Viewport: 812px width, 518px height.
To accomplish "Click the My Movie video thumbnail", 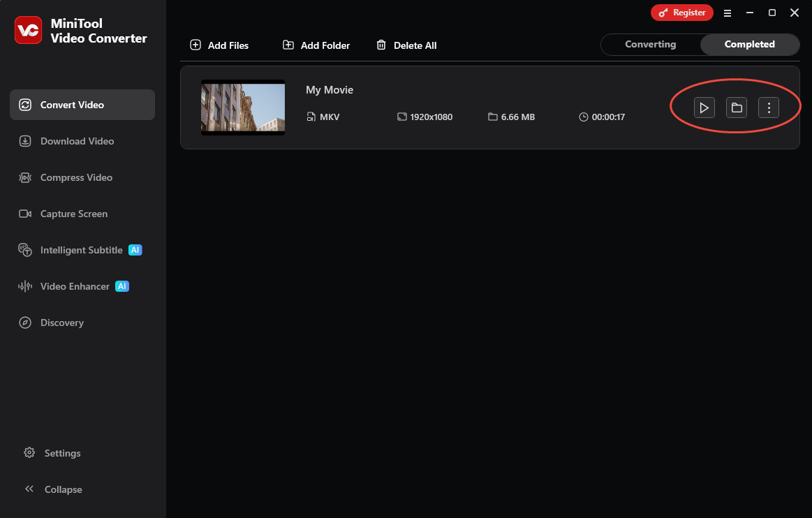I will [x=243, y=108].
